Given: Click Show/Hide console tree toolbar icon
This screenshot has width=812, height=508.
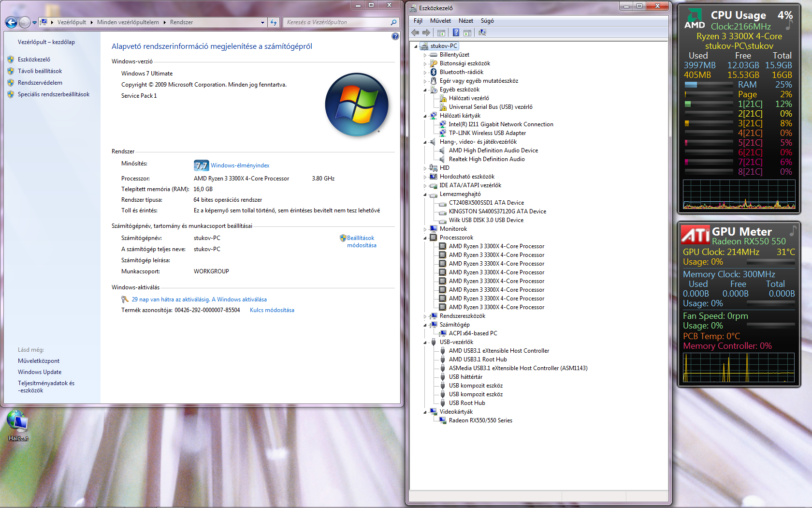Looking at the screenshot, I should (x=441, y=32).
